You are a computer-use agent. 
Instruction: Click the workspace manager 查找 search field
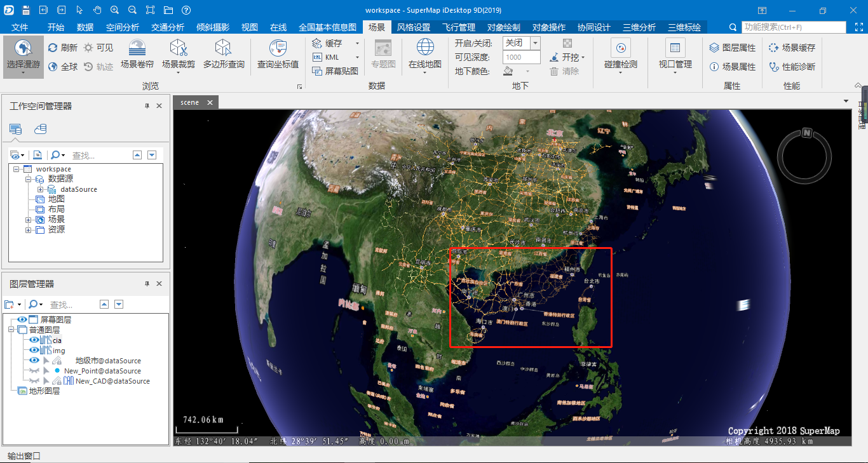click(x=100, y=155)
